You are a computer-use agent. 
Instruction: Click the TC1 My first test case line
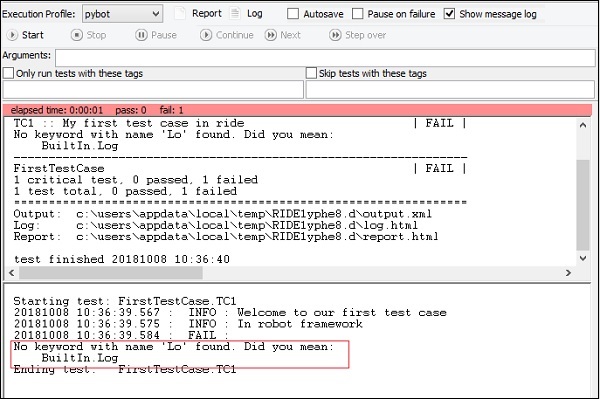click(x=240, y=123)
